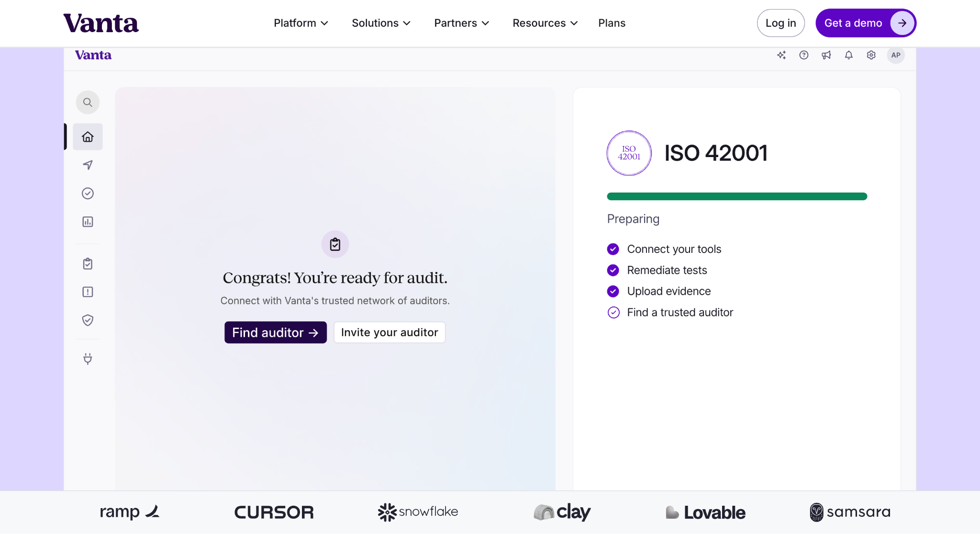This screenshot has width=980, height=534.
Task: Click the Find auditor button
Action: pyautogui.click(x=276, y=332)
